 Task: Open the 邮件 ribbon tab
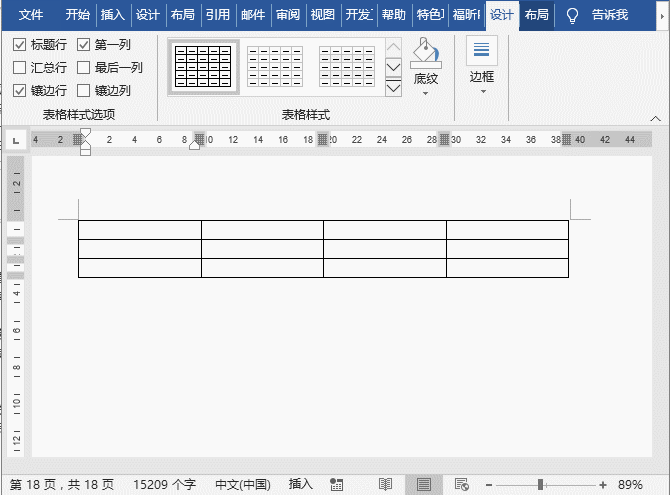pyautogui.click(x=253, y=15)
